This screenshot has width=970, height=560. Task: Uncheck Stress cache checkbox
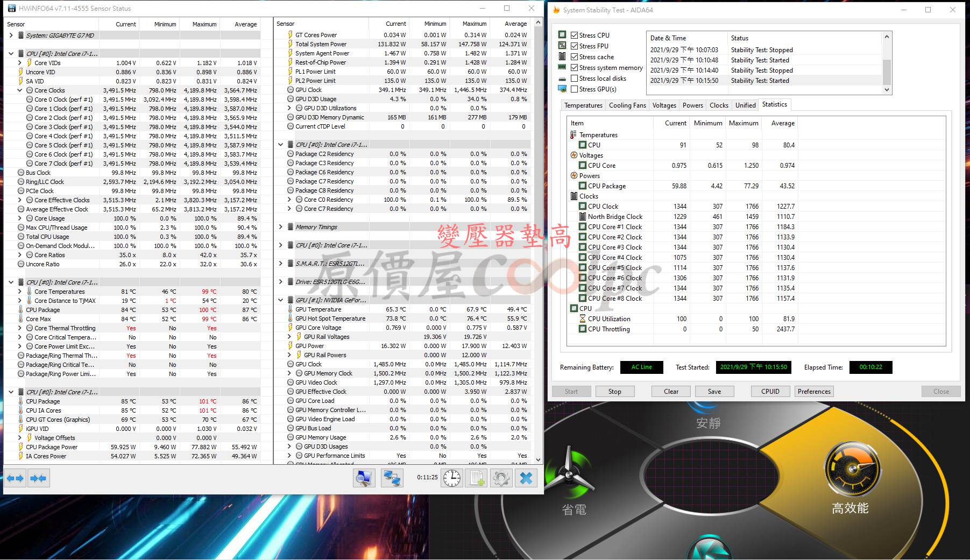click(574, 56)
